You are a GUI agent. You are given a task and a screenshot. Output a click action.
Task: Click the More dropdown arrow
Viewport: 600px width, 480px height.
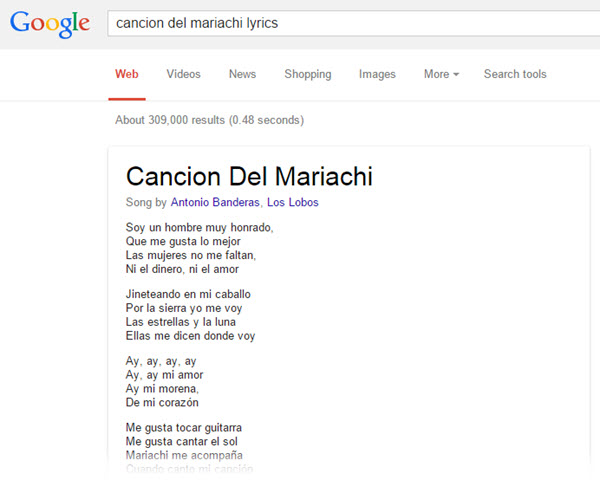[456, 75]
